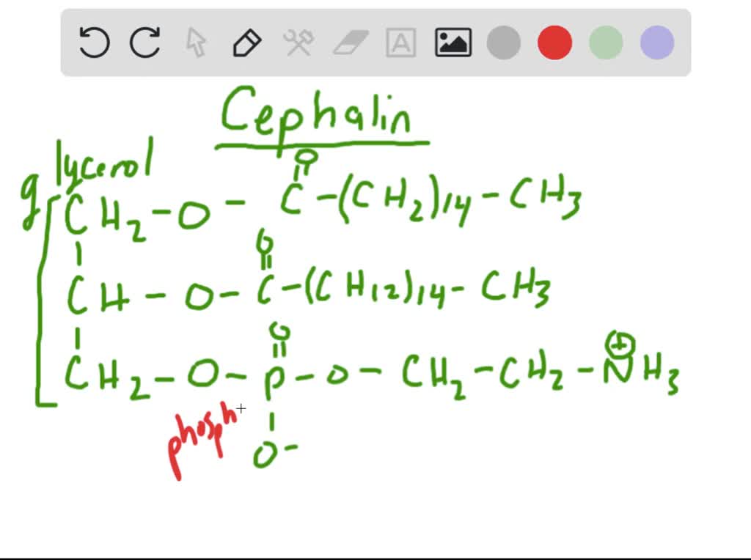Screen dimensions: 751x560
Task: Choose the text insertion tool
Action: pyautogui.click(x=400, y=43)
